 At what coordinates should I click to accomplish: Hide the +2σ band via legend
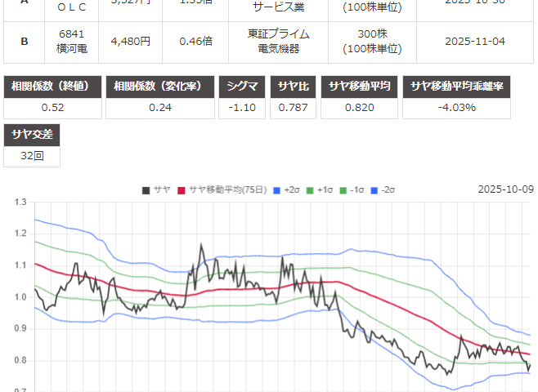pos(277,189)
